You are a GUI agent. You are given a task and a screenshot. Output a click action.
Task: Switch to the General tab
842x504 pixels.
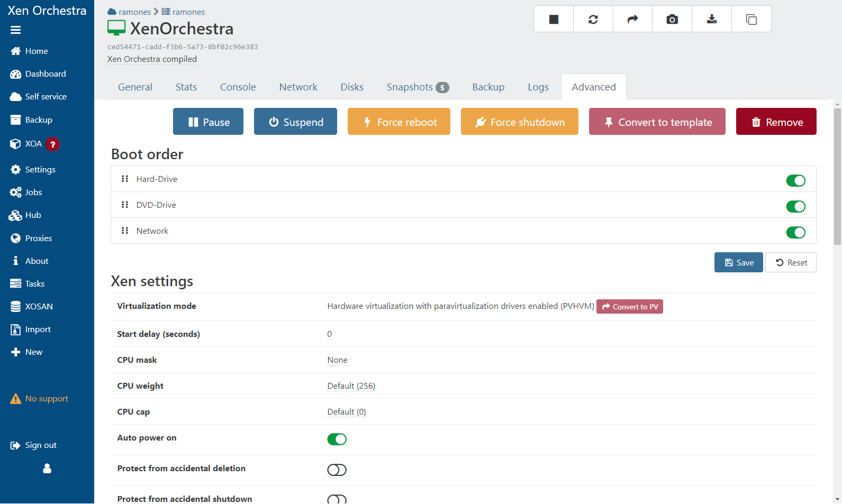point(135,87)
